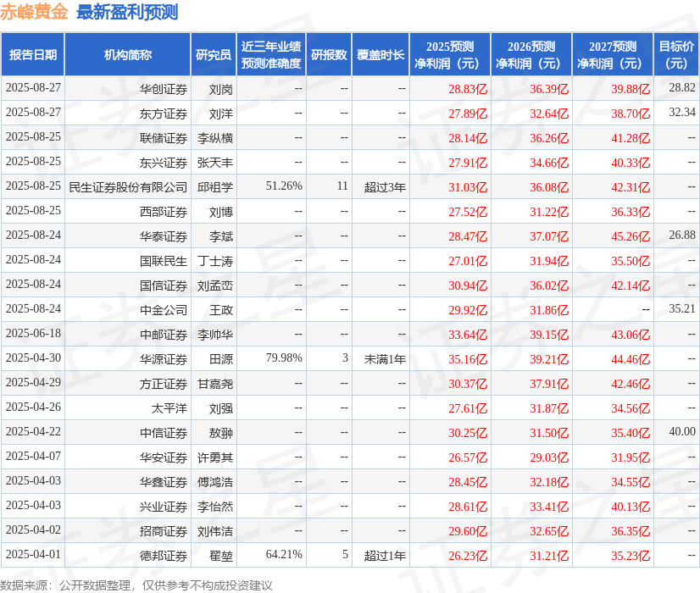Click institution name 华鑫证券
The width and height of the screenshot is (700, 593).
164,482
